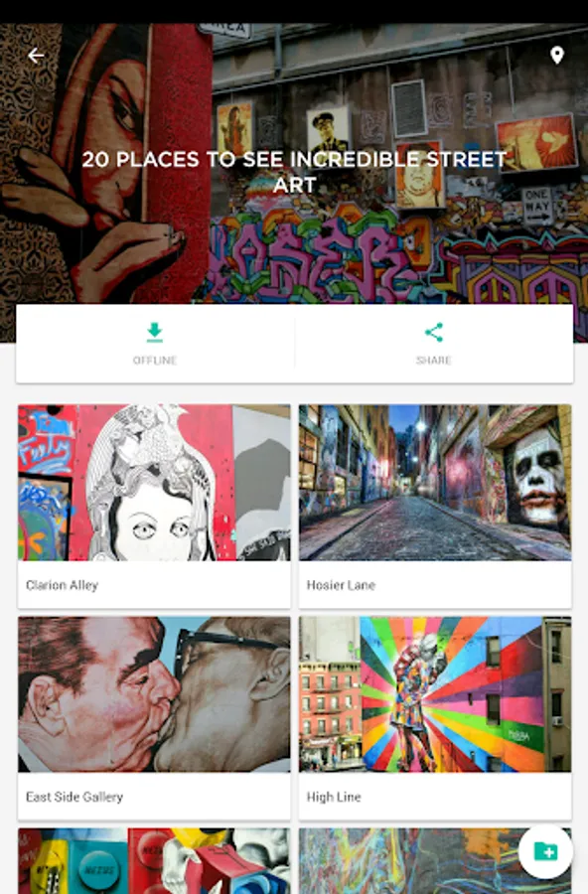Tap the black status bar at top
The width and height of the screenshot is (588, 894).
(x=294, y=11)
